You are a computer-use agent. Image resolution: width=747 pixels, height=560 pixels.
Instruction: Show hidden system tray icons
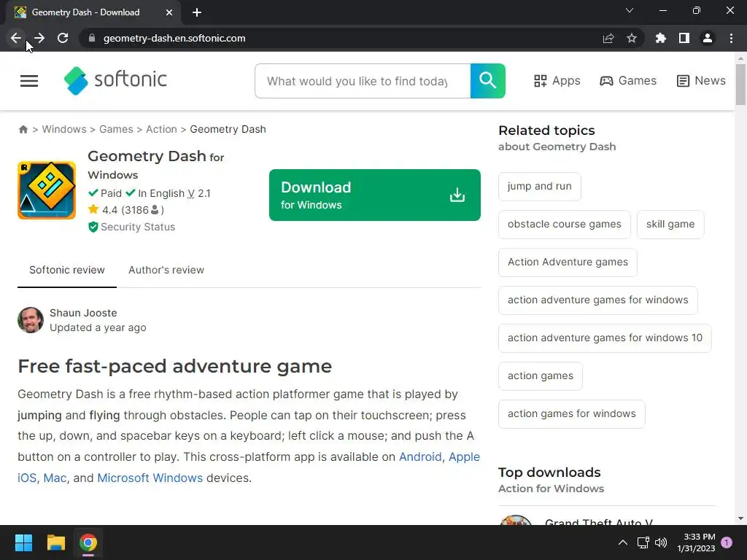[x=623, y=542]
